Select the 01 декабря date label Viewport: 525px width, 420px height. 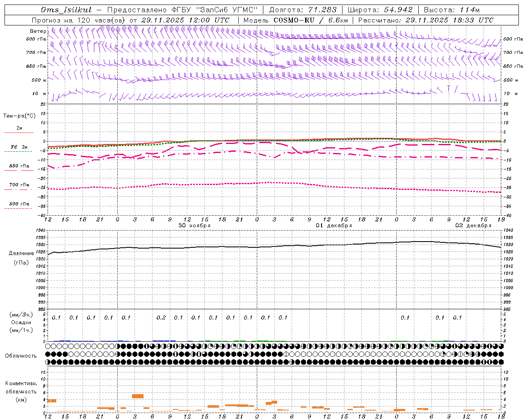coord(334,226)
